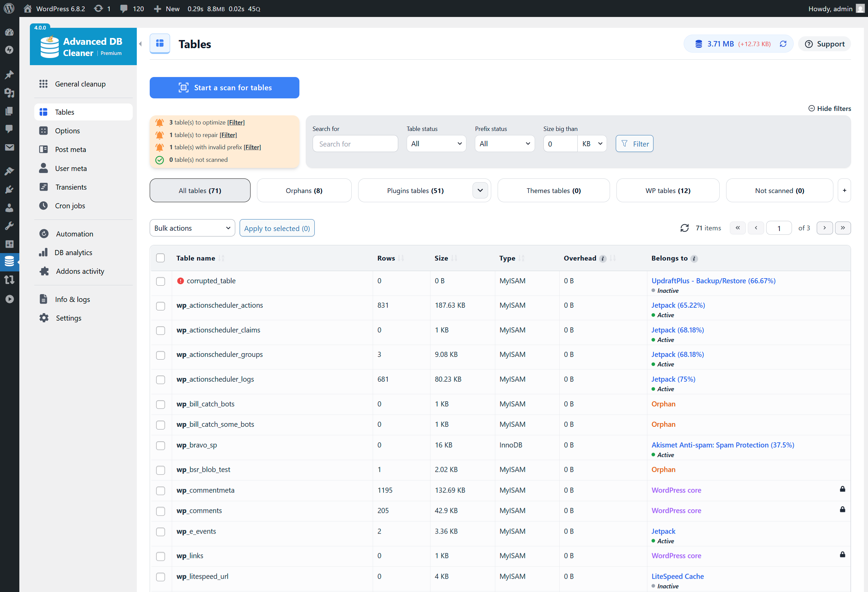Select the WP tables filter tab

click(667, 190)
